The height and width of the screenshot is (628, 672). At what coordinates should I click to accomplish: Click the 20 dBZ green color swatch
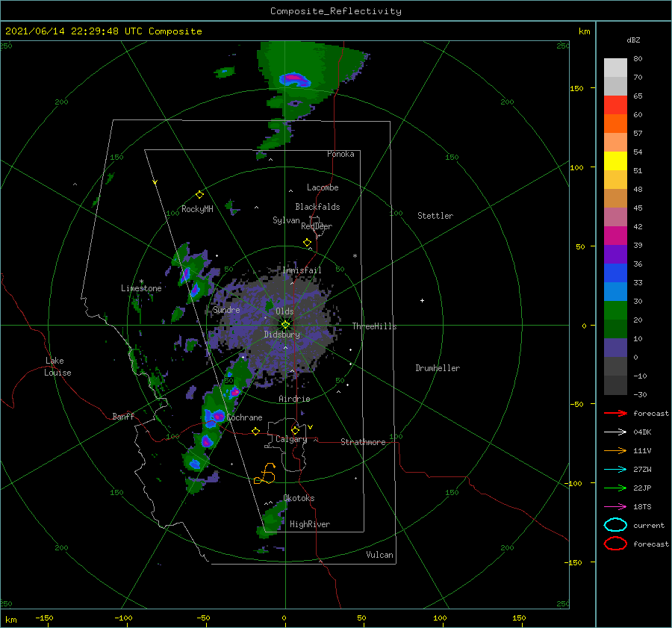pos(615,310)
